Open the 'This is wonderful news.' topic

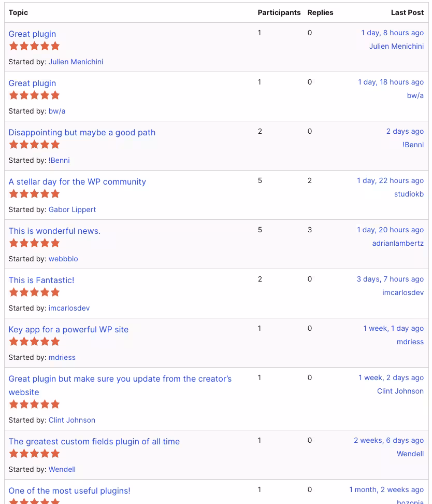pos(54,231)
